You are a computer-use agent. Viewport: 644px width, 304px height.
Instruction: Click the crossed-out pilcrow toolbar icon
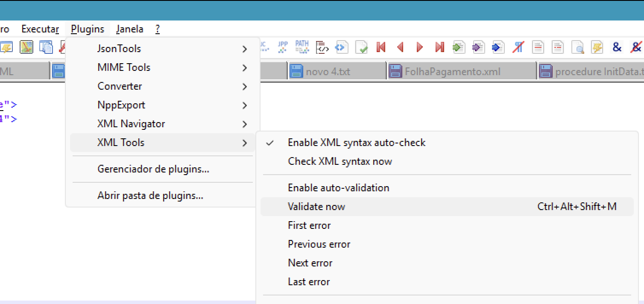click(518, 47)
